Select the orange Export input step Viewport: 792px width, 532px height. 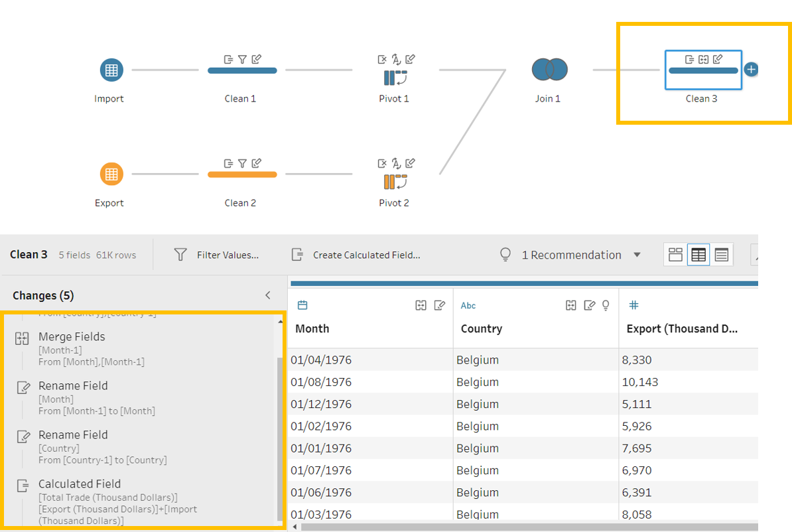(111, 174)
